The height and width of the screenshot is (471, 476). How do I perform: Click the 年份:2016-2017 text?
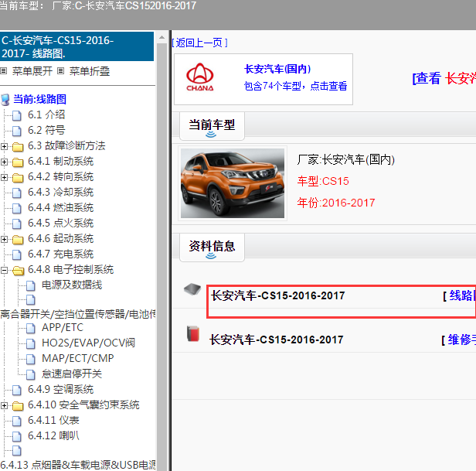point(336,203)
